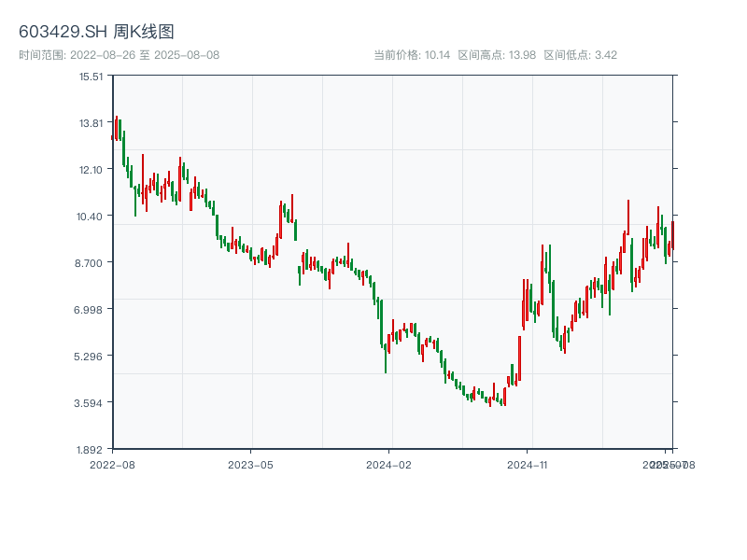747x560 pixels.
Task: Click the 10.40 y-axis tick label
Action: click(x=91, y=217)
